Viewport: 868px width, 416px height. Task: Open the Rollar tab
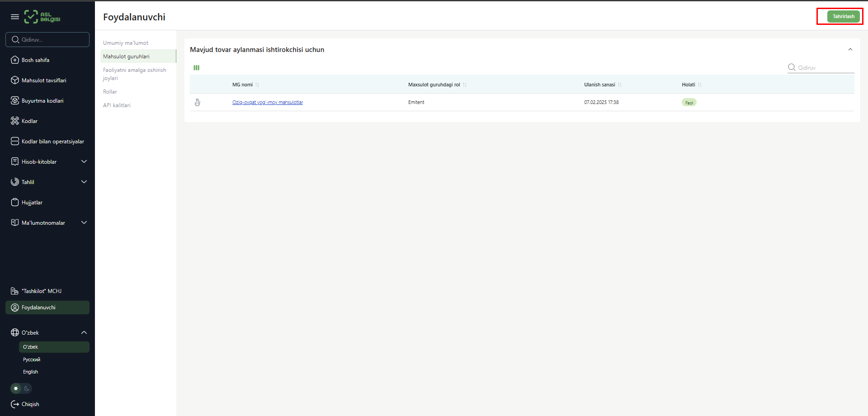110,92
